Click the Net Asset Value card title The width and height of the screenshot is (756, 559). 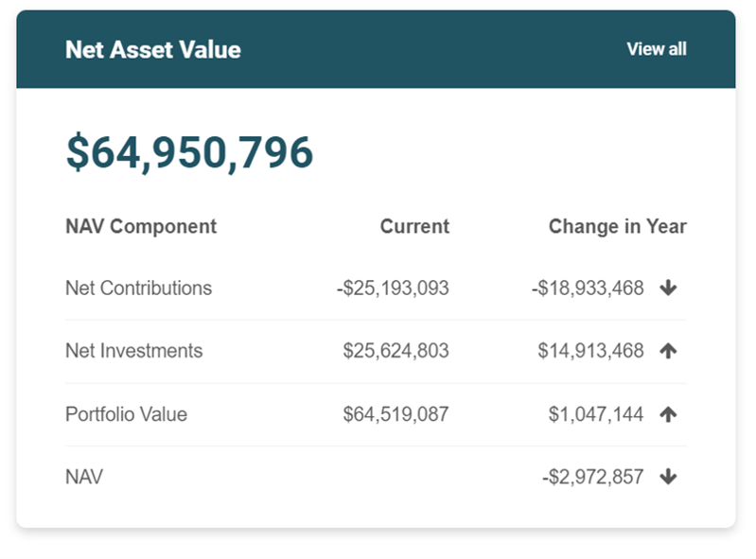pos(153,49)
